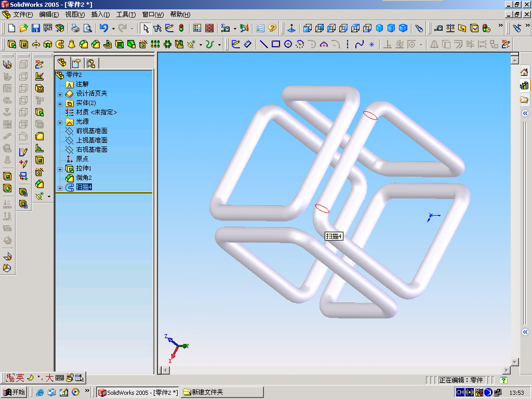Click the Circular Pattern icon
Screen dimensions: 532x399
[167, 44]
